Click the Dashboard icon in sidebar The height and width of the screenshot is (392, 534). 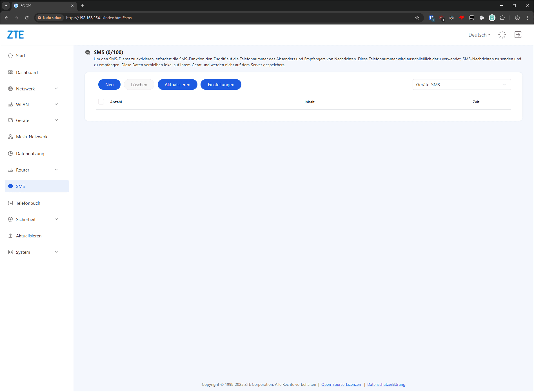pyautogui.click(x=10, y=72)
